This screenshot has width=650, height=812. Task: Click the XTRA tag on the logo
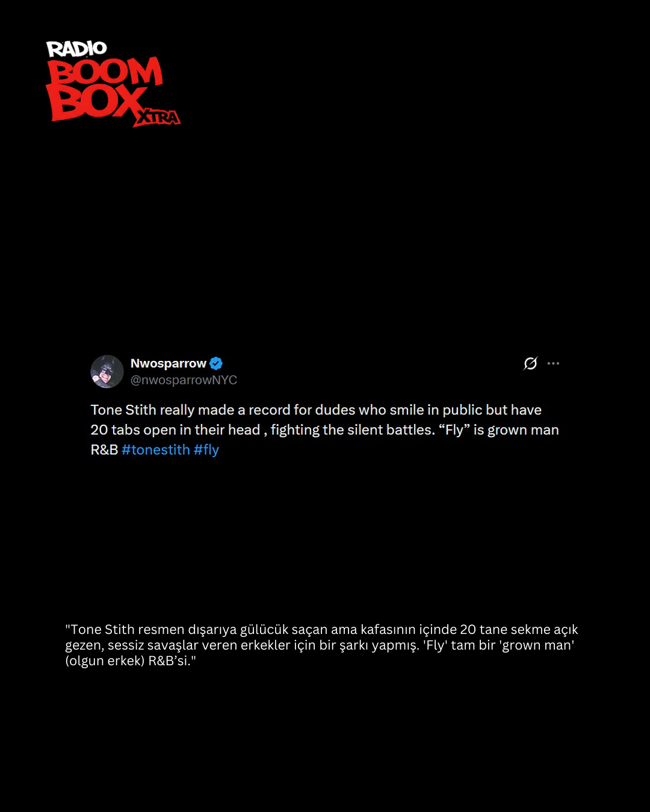[x=158, y=117]
